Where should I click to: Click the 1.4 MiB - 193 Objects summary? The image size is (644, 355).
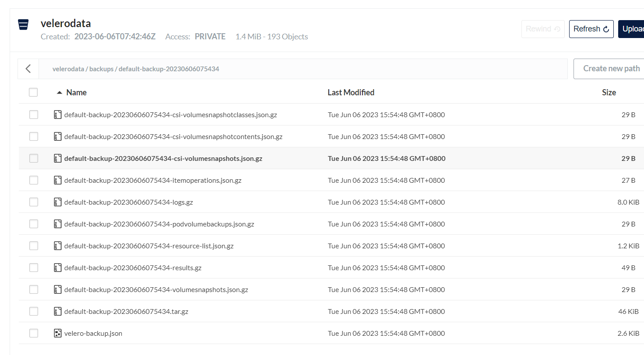click(272, 37)
